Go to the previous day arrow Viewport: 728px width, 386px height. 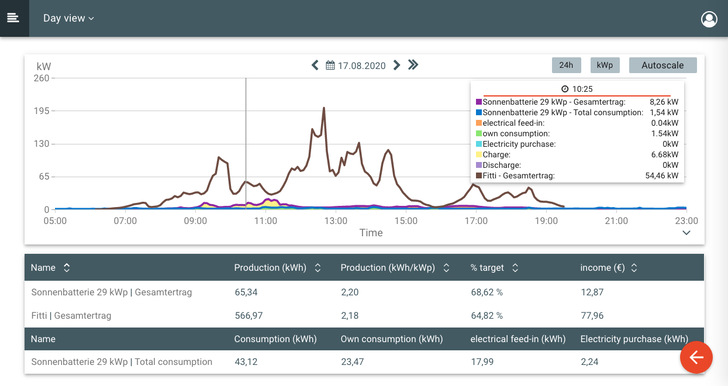(315, 65)
